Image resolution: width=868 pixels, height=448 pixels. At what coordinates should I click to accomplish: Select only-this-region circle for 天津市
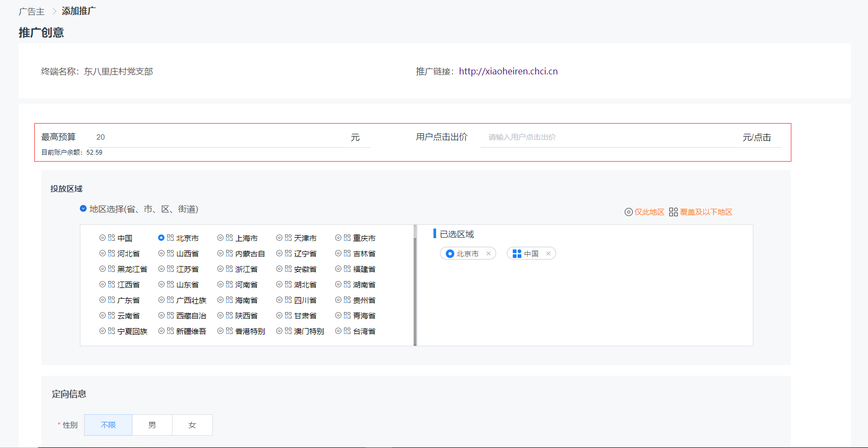[x=279, y=238]
